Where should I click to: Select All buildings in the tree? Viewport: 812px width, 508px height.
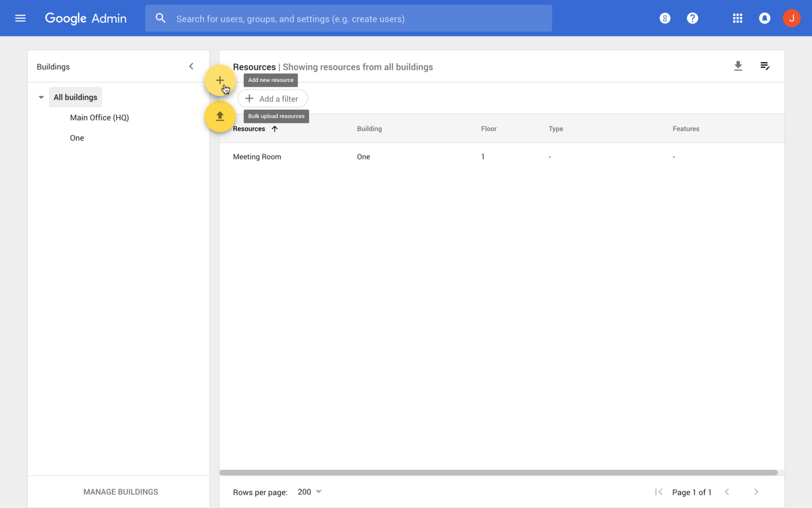pos(76,97)
